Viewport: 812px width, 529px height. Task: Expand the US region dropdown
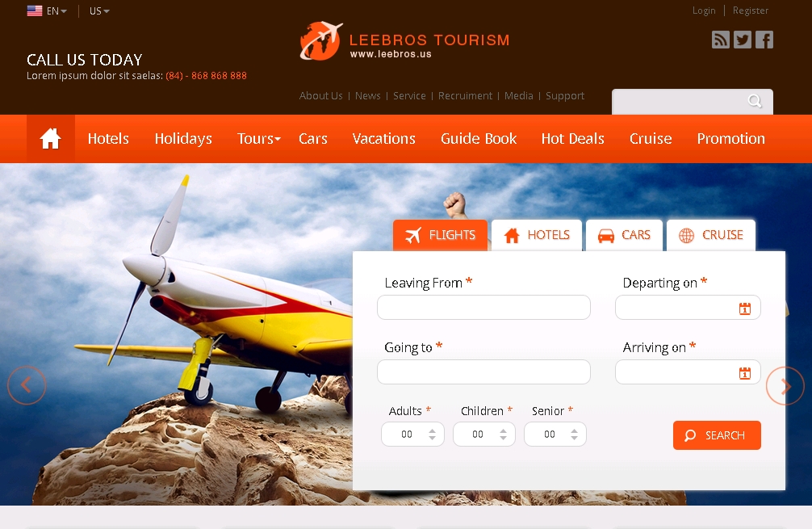click(99, 11)
